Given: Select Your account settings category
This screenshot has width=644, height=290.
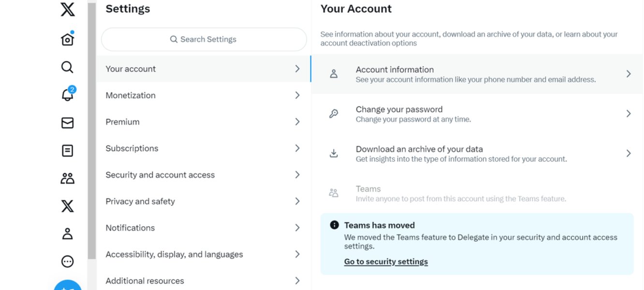Looking at the screenshot, I should [204, 69].
